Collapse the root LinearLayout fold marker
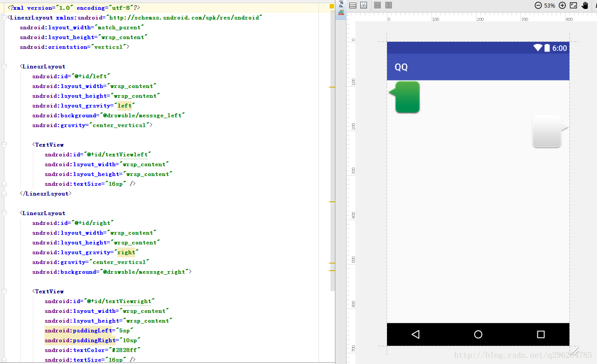597x364 pixels. click(4, 18)
